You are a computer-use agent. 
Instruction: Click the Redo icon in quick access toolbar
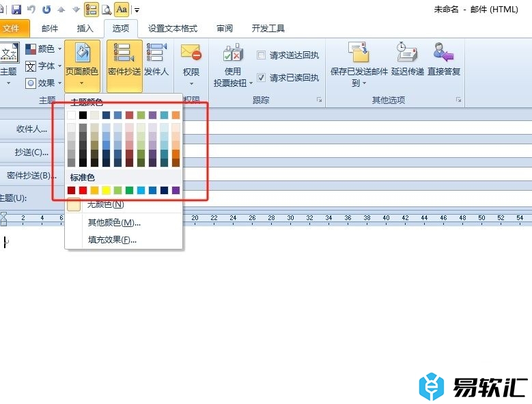click(x=46, y=10)
